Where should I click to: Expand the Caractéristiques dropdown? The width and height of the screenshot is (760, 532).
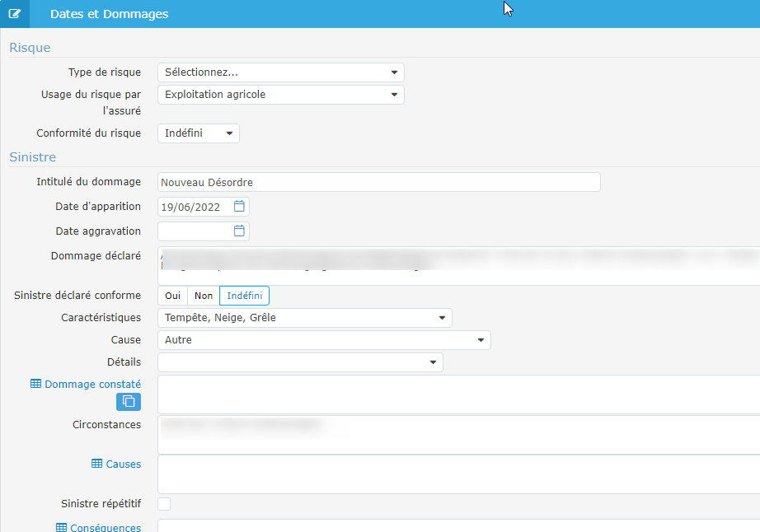[x=304, y=318]
